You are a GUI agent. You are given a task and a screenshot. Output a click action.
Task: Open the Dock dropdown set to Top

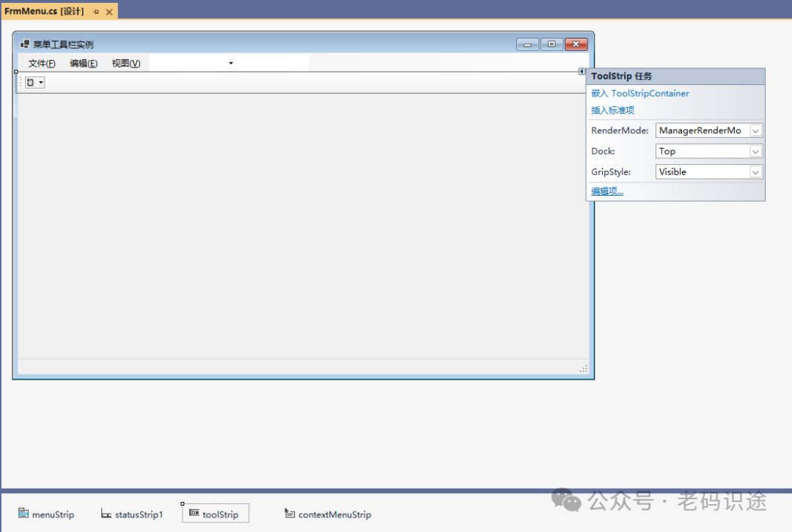click(755, 152)
